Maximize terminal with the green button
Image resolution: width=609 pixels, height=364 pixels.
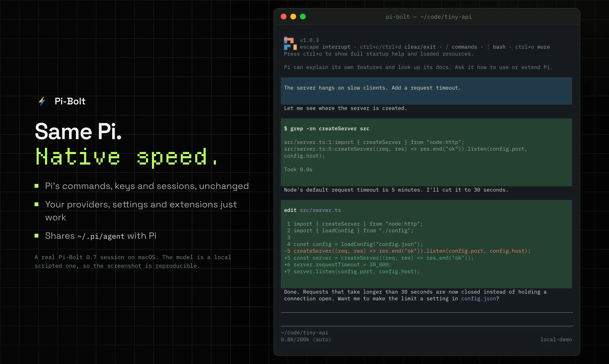(303, 17)
